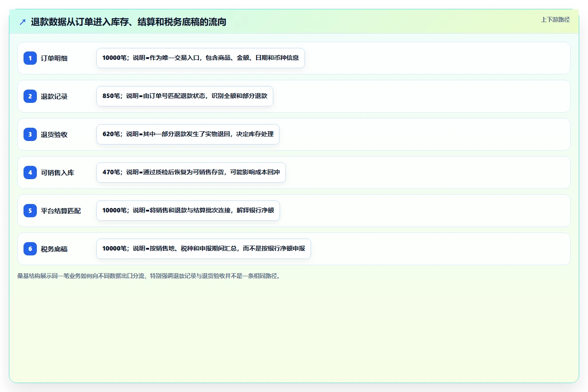Open the 10000笔 结算批次连接 chip
This screenshot has width=588, height=392.
coord(188,211)
